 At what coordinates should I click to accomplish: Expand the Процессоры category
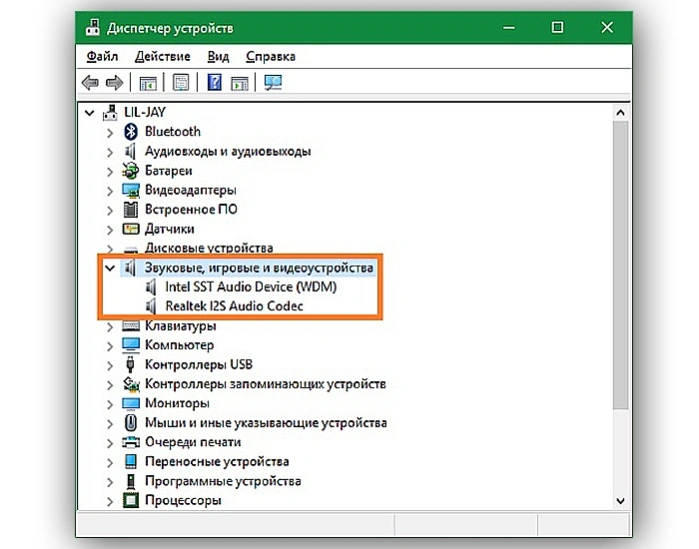110,501
